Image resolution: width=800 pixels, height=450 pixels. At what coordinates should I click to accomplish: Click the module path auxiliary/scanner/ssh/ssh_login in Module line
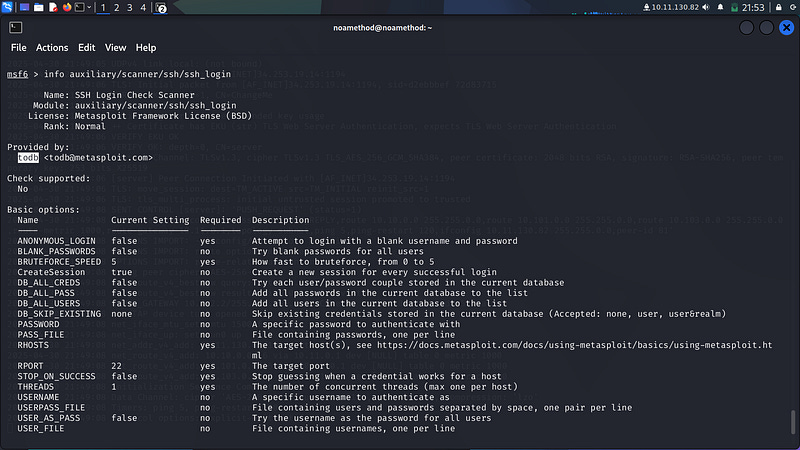pyautogui.click(x=156, y=106)
